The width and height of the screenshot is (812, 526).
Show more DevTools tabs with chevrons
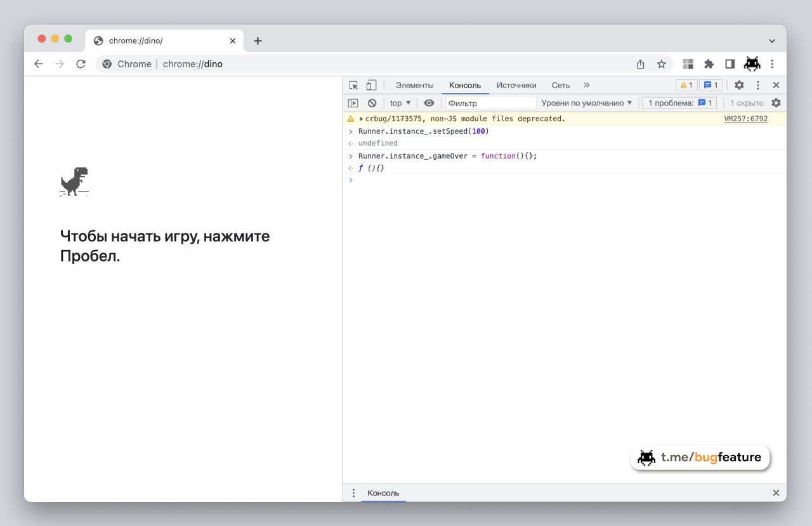pos(586,85)
